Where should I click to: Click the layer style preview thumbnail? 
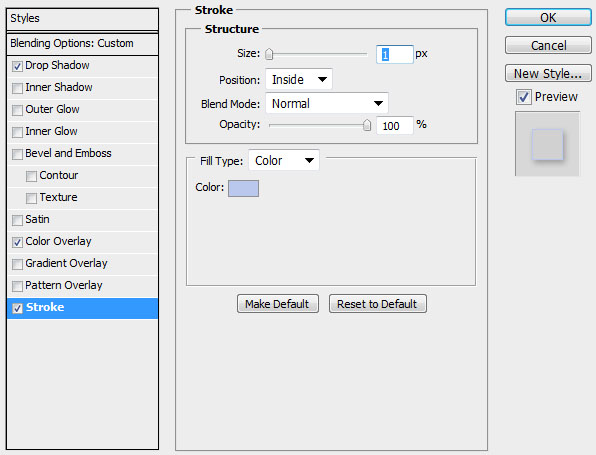(547, 144)
